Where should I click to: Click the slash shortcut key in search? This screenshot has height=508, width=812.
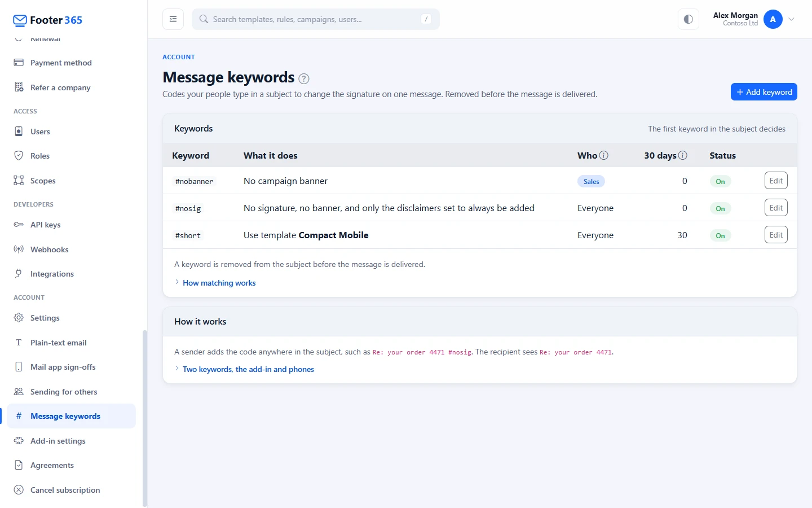coord(426,19)
